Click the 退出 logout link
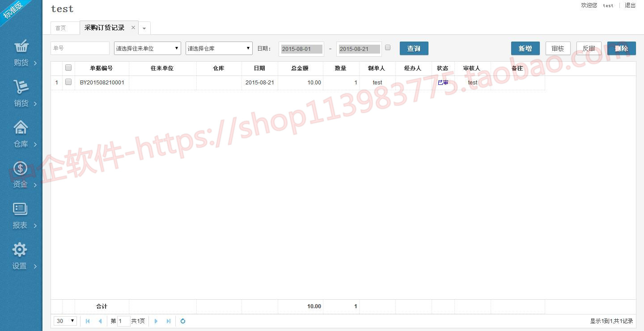Viewport: 644px width, 331px height. coord(630,5)
